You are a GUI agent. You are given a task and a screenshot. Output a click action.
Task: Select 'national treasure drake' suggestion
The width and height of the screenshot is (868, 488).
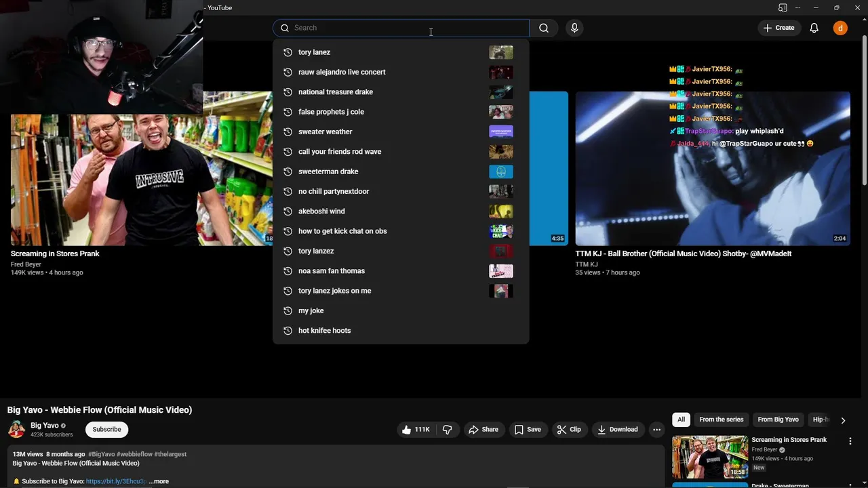(x=400, y=92)
